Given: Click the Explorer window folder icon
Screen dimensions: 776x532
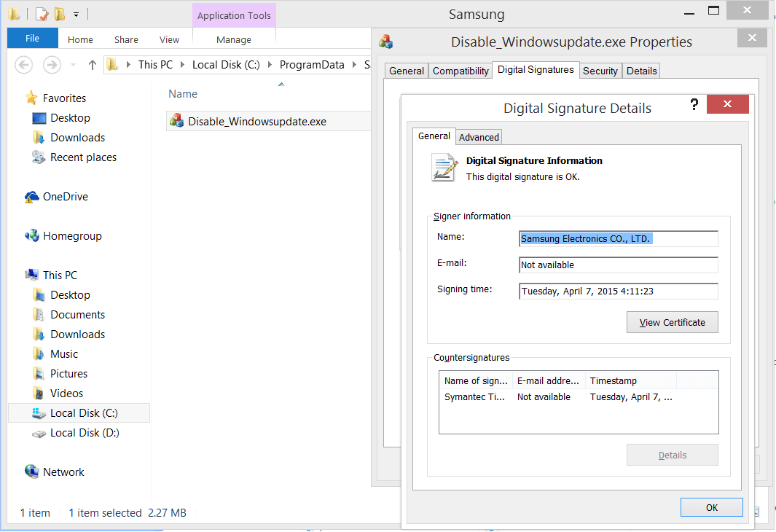Looking at the screenshot, I should tap(14, 15).
